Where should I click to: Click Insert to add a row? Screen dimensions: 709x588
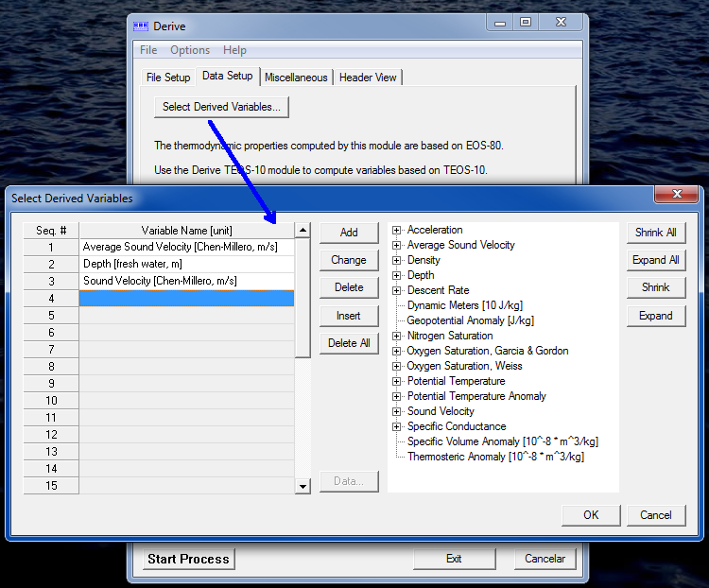click(349, 316)
